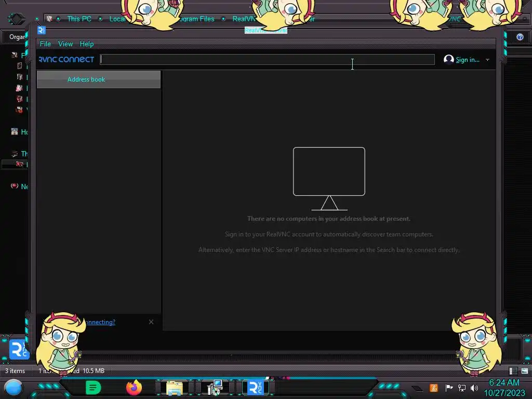Open the installer setup taskbar icon
This screenshot has width=532, height=399.
click(x=215, y=388)
